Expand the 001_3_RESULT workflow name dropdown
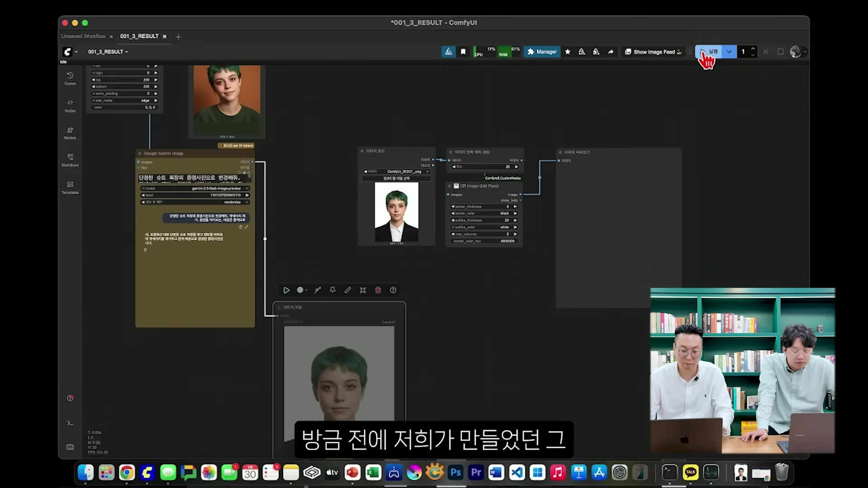This screenshot has height=488, width=868. 108,52
